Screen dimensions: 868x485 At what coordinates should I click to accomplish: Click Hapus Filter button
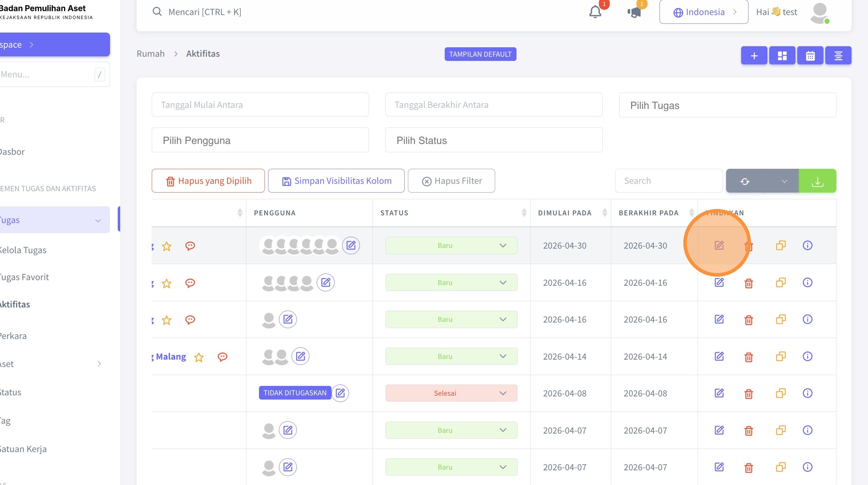click(451, 181)
